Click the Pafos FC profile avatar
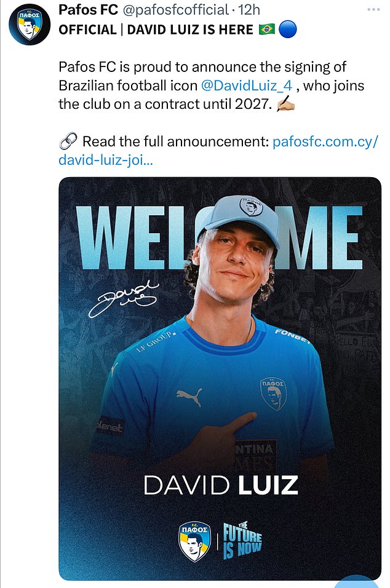Screen dimensions: 390x588 (29, 24)
